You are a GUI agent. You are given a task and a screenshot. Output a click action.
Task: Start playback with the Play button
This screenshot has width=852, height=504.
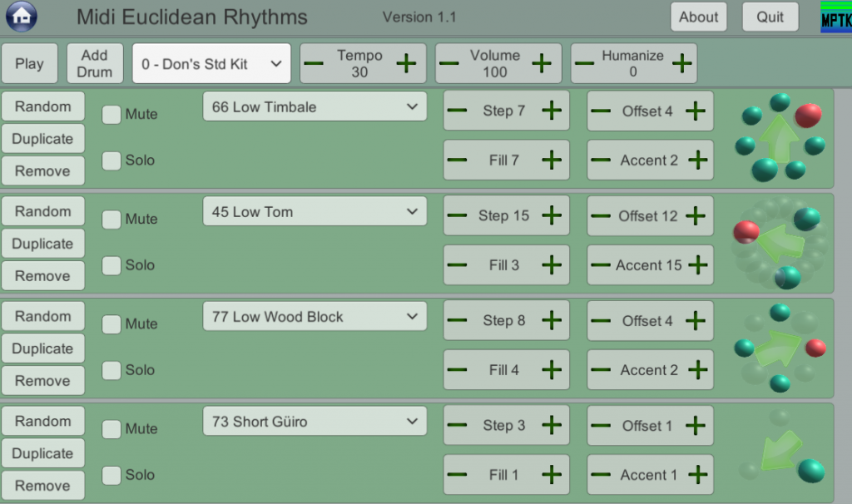click(x=29, y=63)
